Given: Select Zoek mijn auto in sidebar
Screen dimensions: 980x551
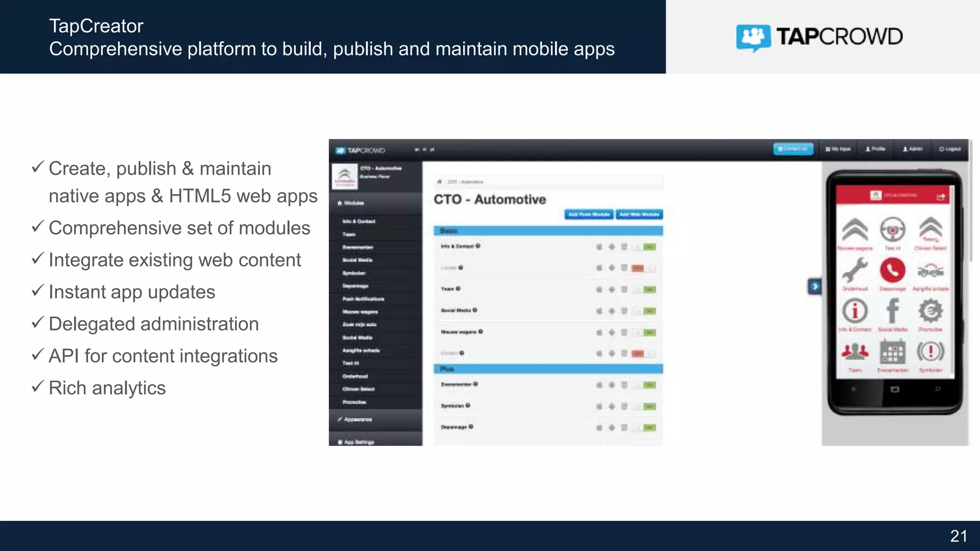Looking at the screenshot, I should [x=376, y=324].
